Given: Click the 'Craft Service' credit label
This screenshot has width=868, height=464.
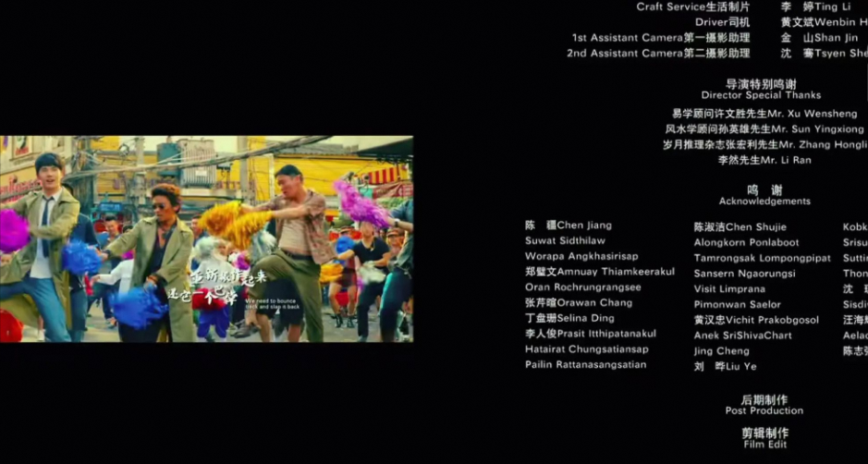Looking at the screenshot, I should tap(692, 7).
